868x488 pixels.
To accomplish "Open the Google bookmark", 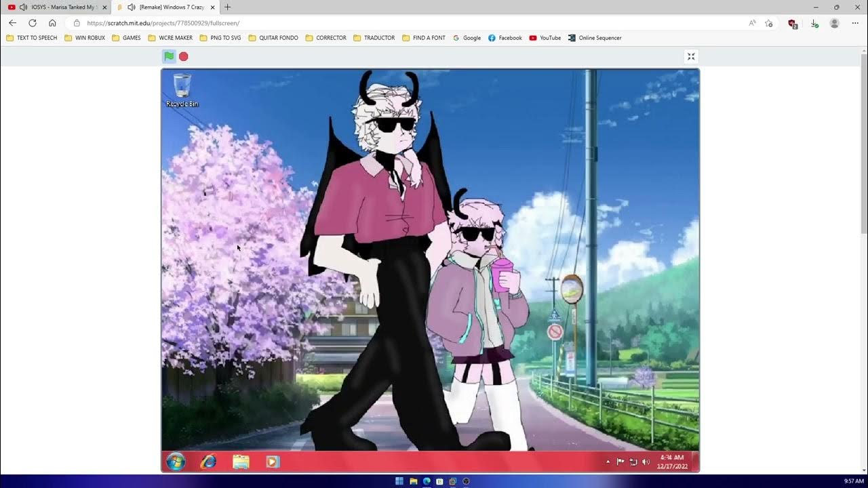I will point(467,38).
